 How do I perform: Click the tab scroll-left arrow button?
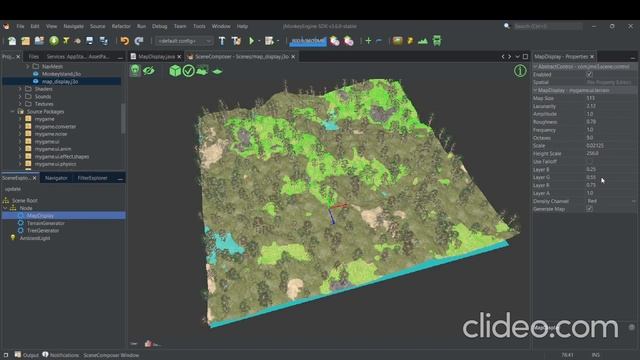503,57
